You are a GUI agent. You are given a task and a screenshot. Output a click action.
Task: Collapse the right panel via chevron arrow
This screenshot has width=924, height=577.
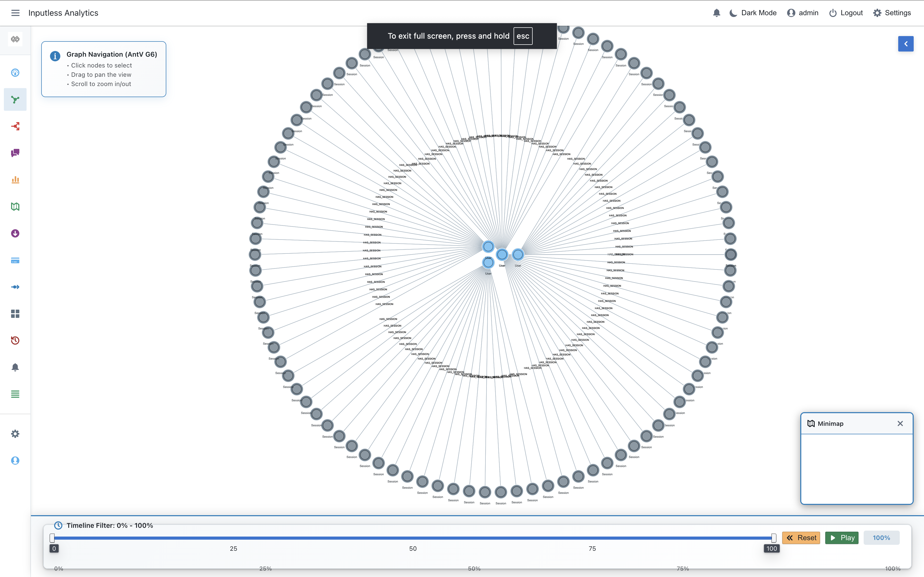[x=906, y=44]
